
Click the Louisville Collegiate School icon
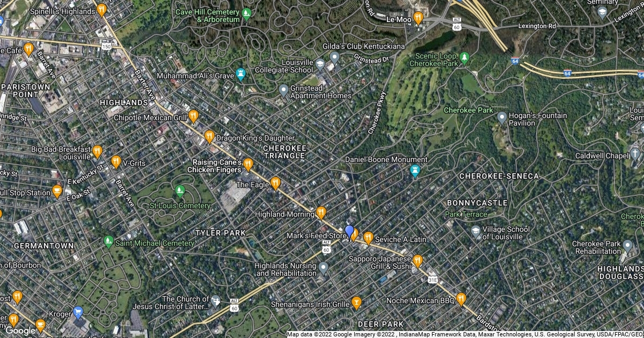[x=320, y=65]
